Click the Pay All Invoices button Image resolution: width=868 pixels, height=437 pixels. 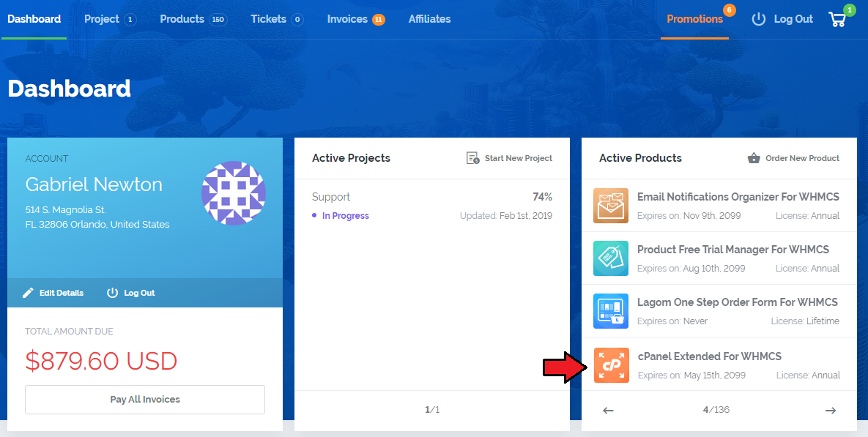pos(145,400)
